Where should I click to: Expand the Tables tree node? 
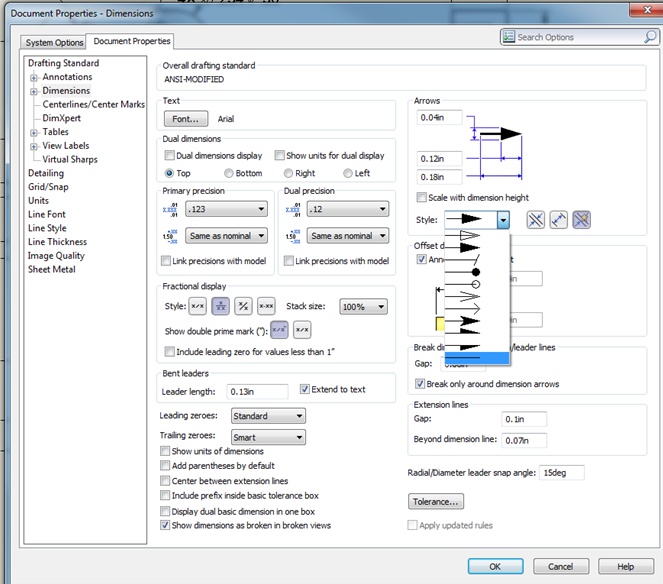point(34,133)
